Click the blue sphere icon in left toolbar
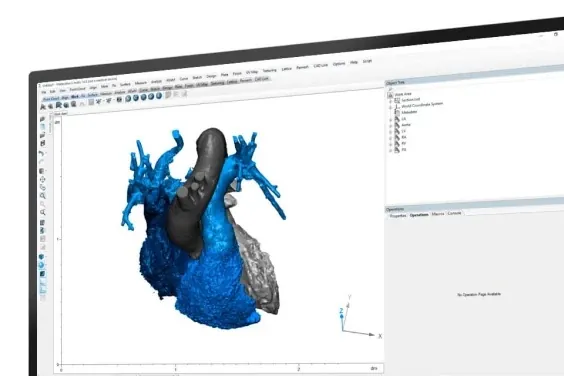 [x=41, y=265]
